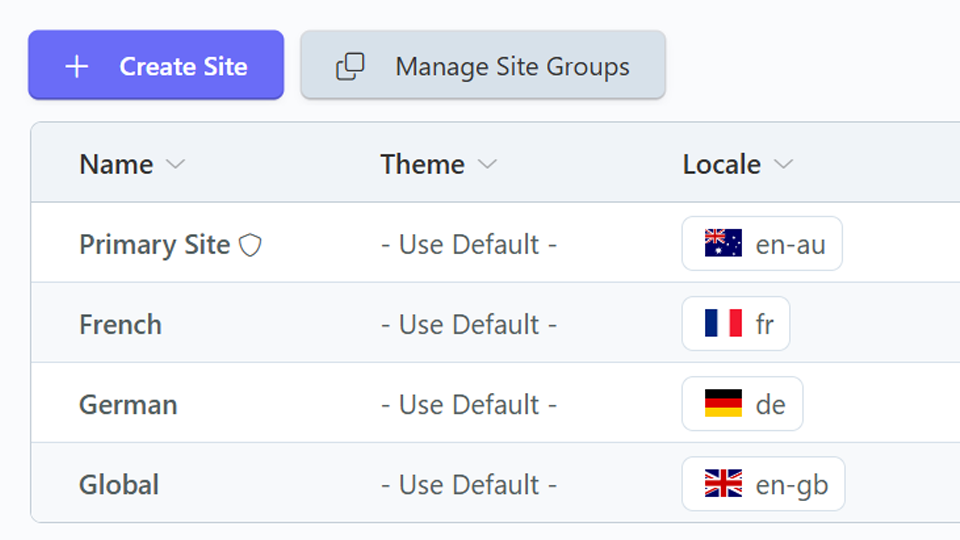Click the plus icon in Create Site
This screenshot has height=540, width=960.
[77, 66]
